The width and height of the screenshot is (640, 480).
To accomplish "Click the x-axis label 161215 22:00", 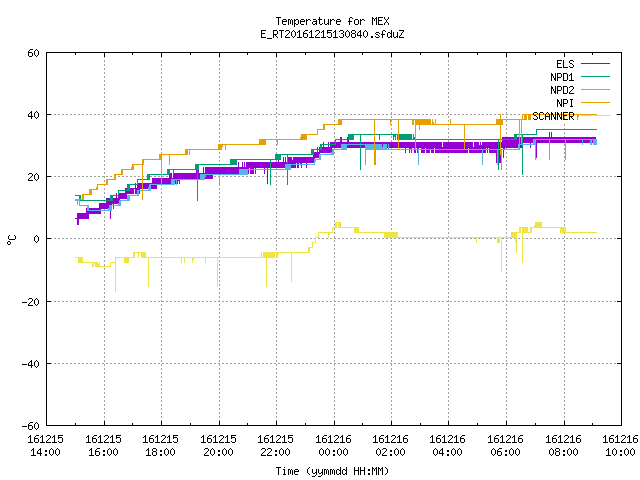I will pos(276,446).
